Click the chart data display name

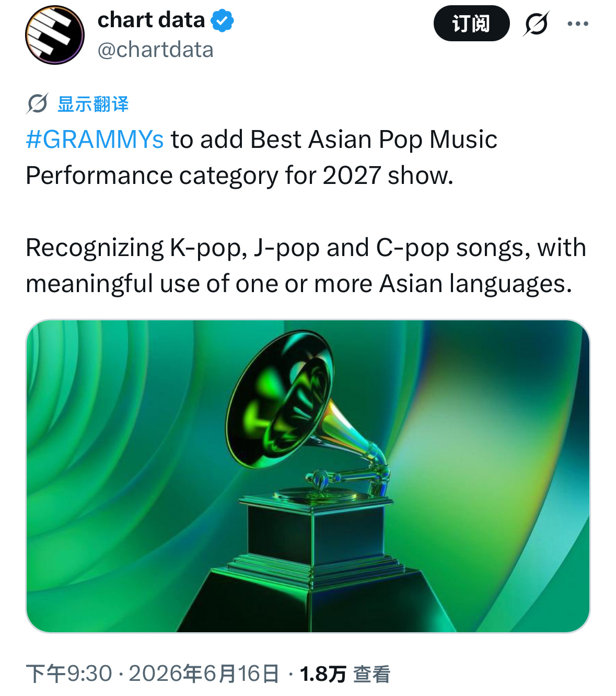[151, 20]
